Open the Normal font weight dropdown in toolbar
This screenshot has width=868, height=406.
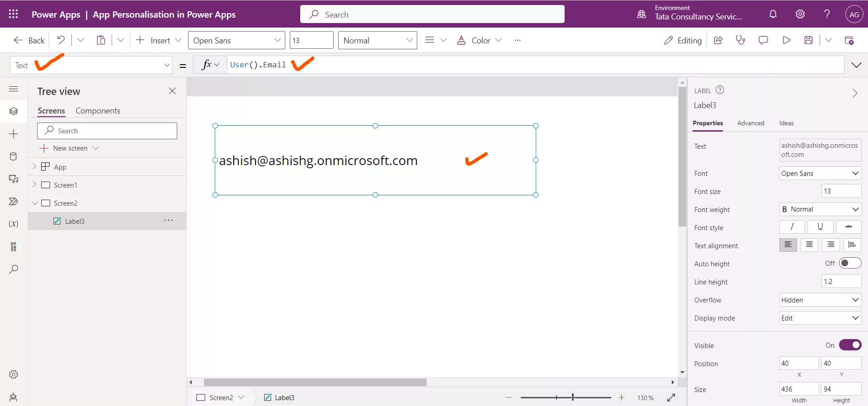(x=377, y=40)
